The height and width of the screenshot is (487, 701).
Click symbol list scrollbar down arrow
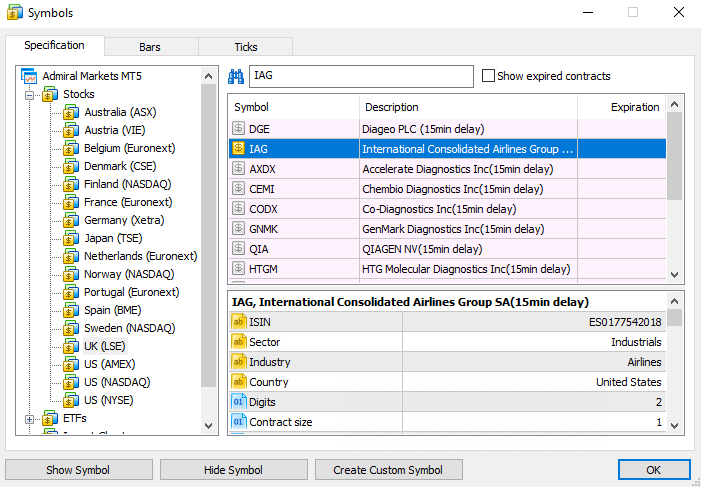tap(675, 275)
